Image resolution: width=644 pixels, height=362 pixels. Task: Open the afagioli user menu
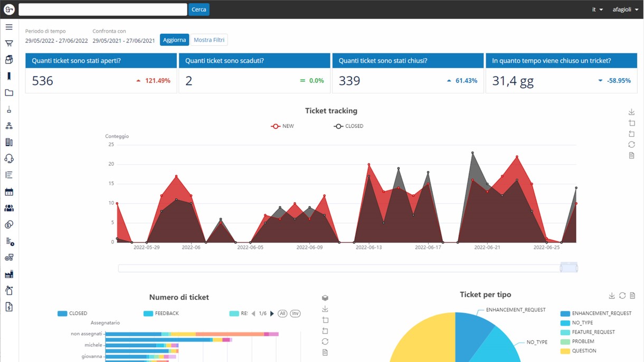[626, 9]
